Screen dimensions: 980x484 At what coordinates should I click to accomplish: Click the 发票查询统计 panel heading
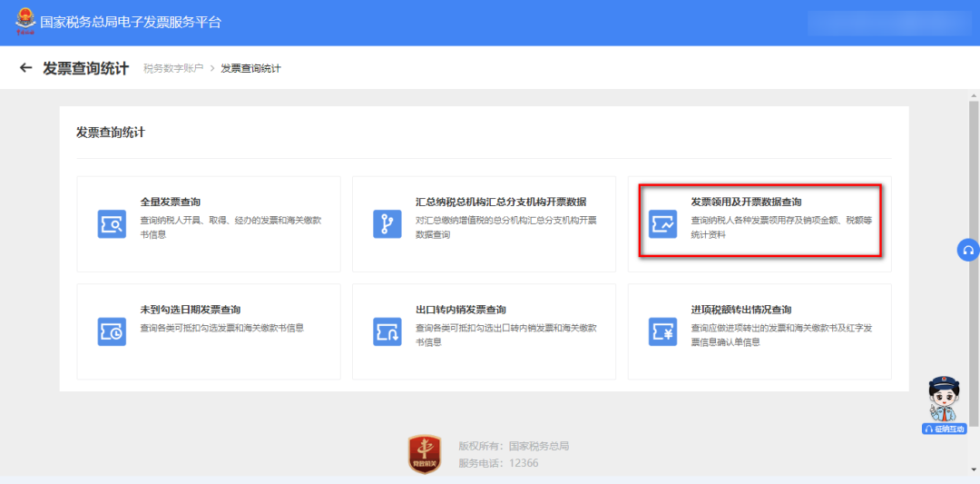pyautogui.click(x=111, y=133)
